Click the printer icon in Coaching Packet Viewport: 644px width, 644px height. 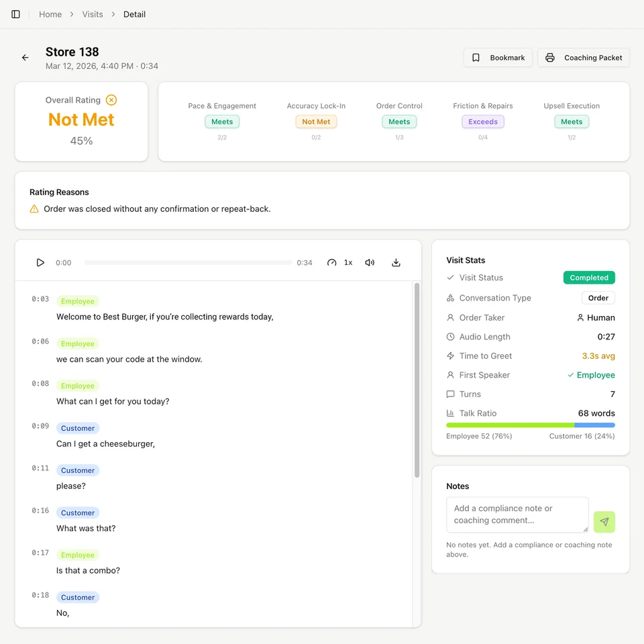pos(550,58)
